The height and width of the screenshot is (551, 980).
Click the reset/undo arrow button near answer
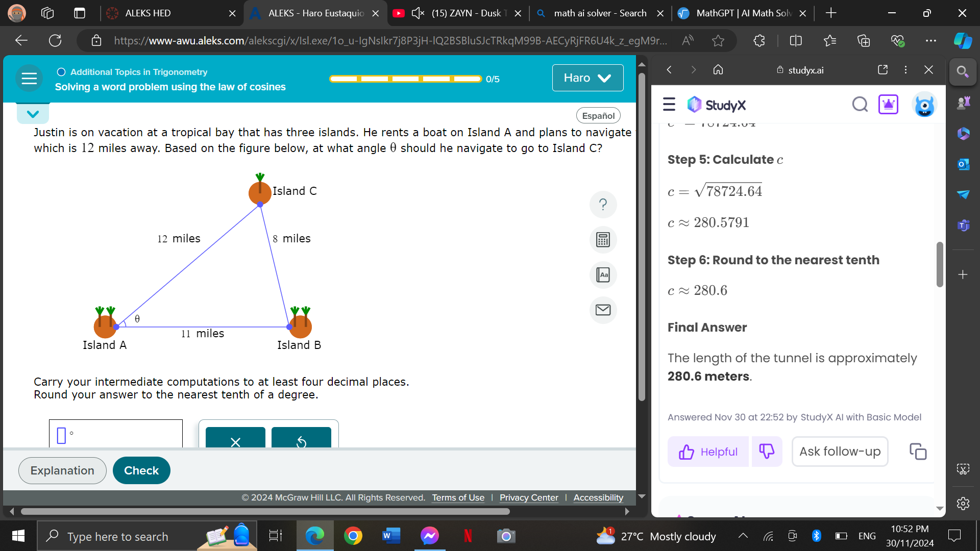302,442
